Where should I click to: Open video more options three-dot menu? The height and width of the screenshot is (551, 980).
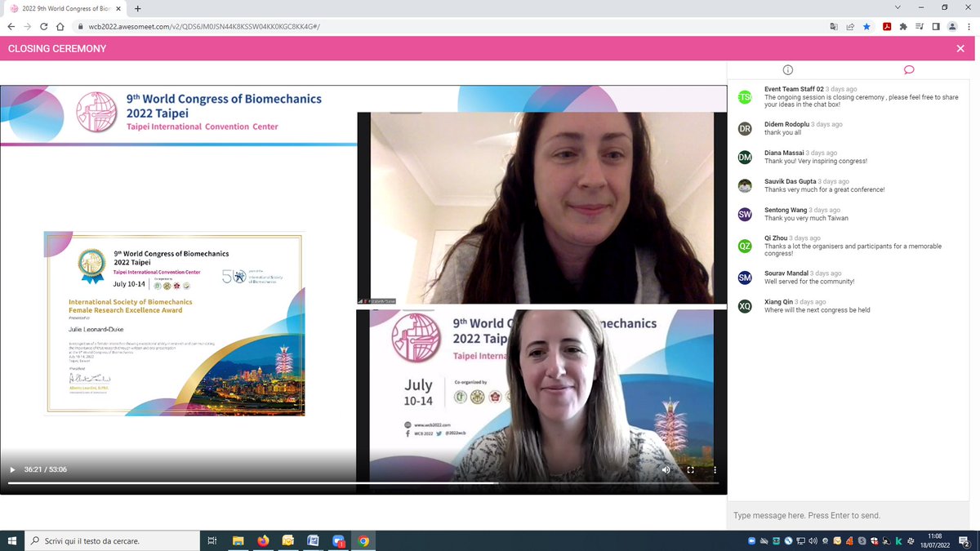[x=715, y=469]
